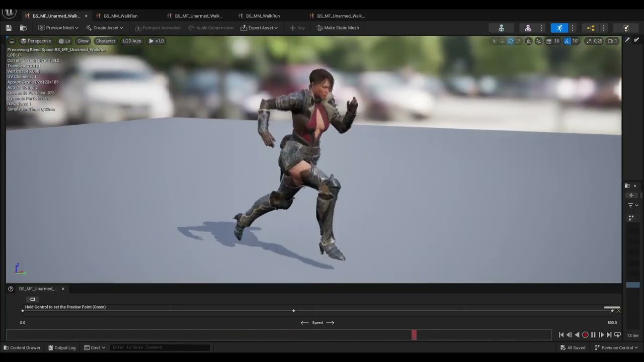Cycle the transform coordinate system icon
Viewport: 644px width, 362px height.
coord(529,41)
